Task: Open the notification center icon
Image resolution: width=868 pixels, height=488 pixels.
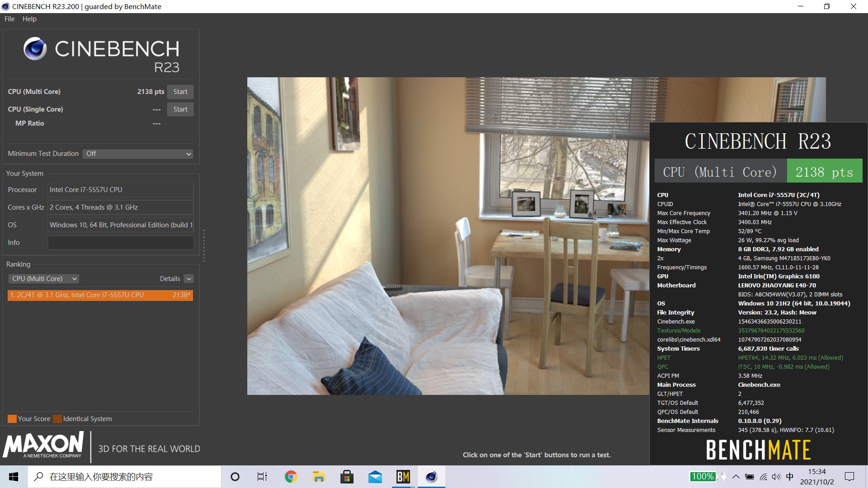Action: click(849, 477)
